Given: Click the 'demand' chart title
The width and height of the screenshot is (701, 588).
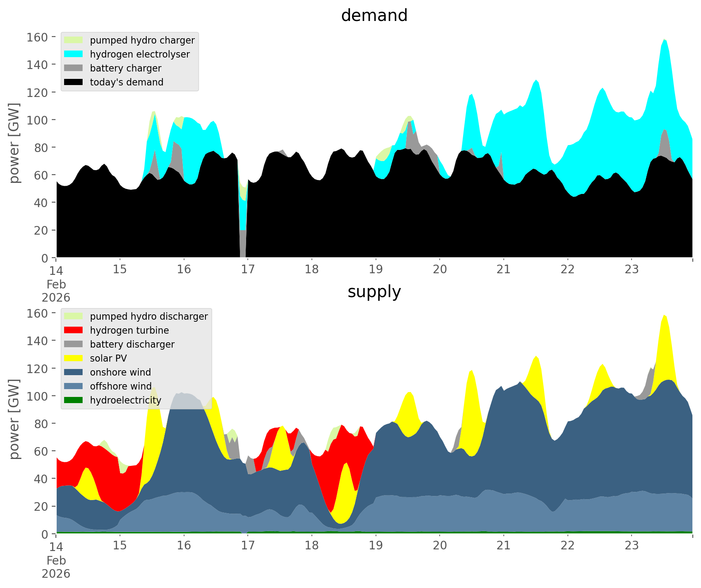Looking at the screenshot, I should (x=374, y=16).
